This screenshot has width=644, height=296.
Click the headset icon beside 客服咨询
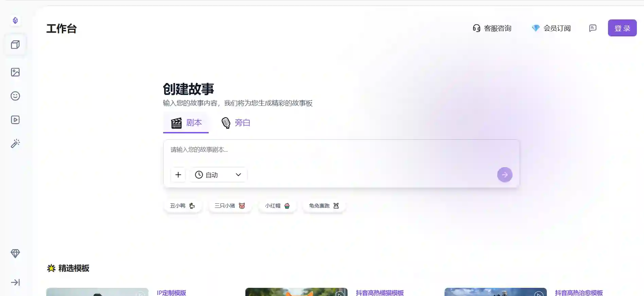(476, 28)
